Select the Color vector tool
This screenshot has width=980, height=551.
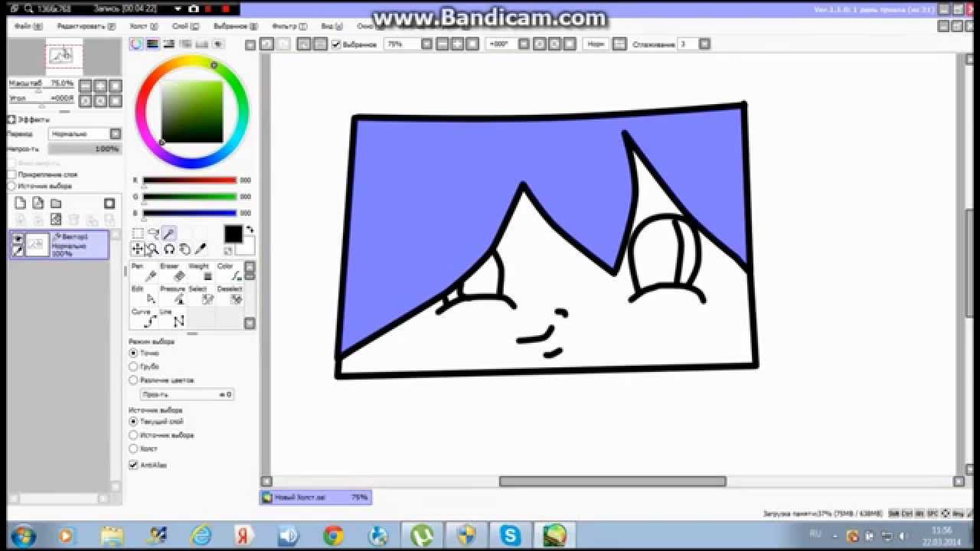pos(230,272)
